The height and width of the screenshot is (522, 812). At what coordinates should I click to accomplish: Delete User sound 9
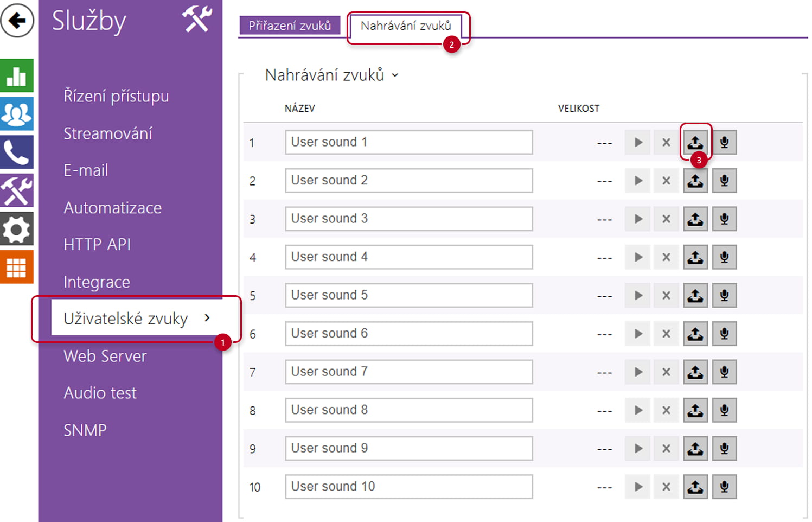[667, 449]
